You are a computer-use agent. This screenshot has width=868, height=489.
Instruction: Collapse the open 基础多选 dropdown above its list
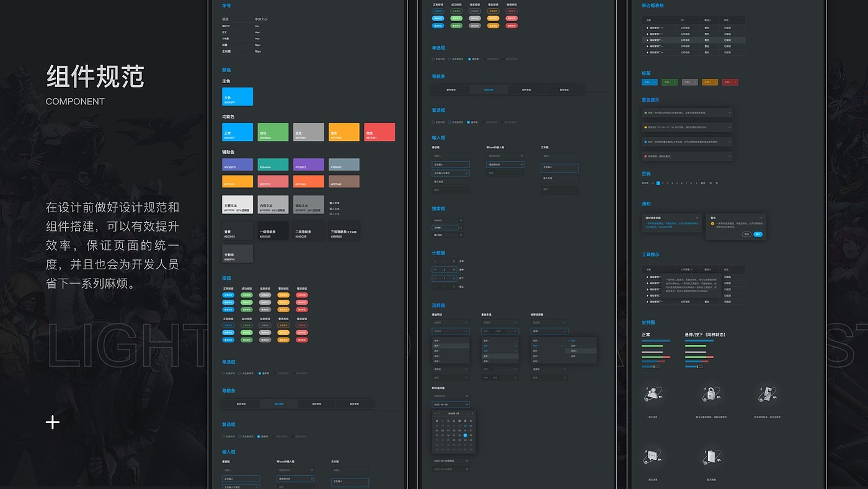[x=500, y=331]
